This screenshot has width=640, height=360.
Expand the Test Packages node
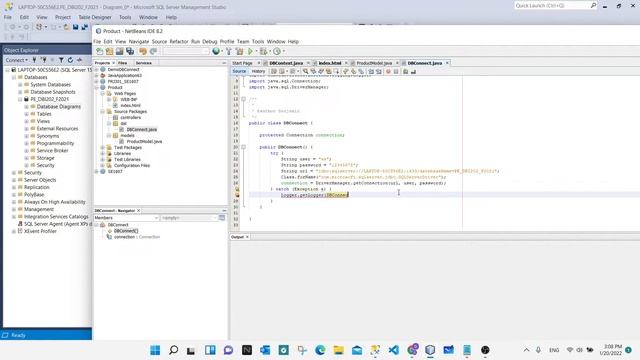[103, 147]
